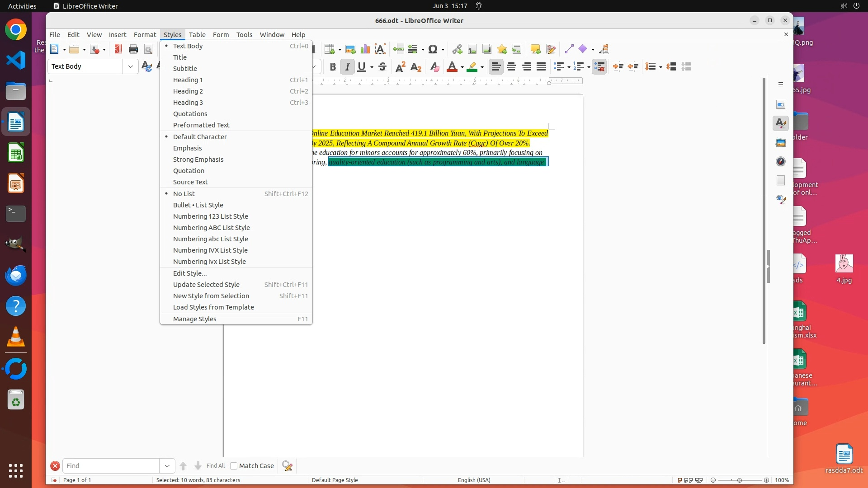Click the Print icon in toolbar
The height and width of the screenshot is (488, 868).
(x=133, y=49)
